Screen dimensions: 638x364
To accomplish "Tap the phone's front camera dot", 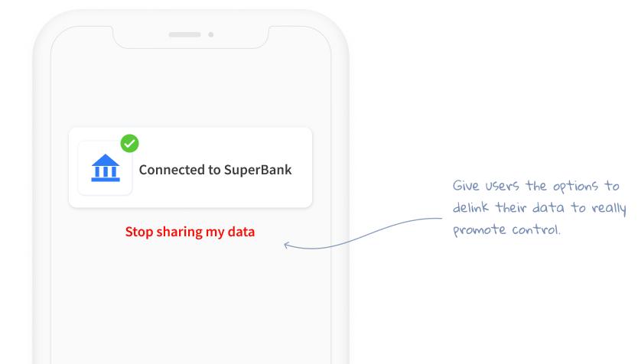I will click(211, 34).
